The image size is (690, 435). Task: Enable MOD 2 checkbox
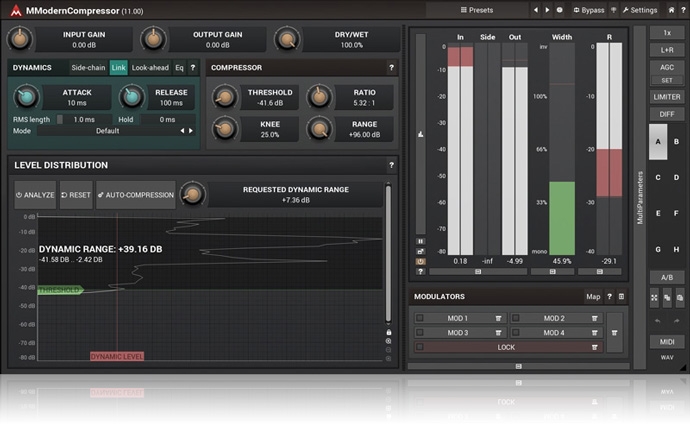pos(516,318)
